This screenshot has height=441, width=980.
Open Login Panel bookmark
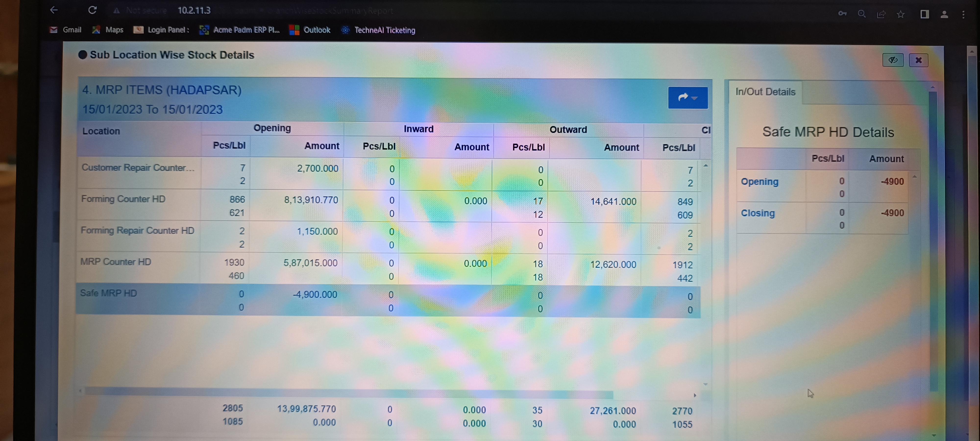pos(161,30)
